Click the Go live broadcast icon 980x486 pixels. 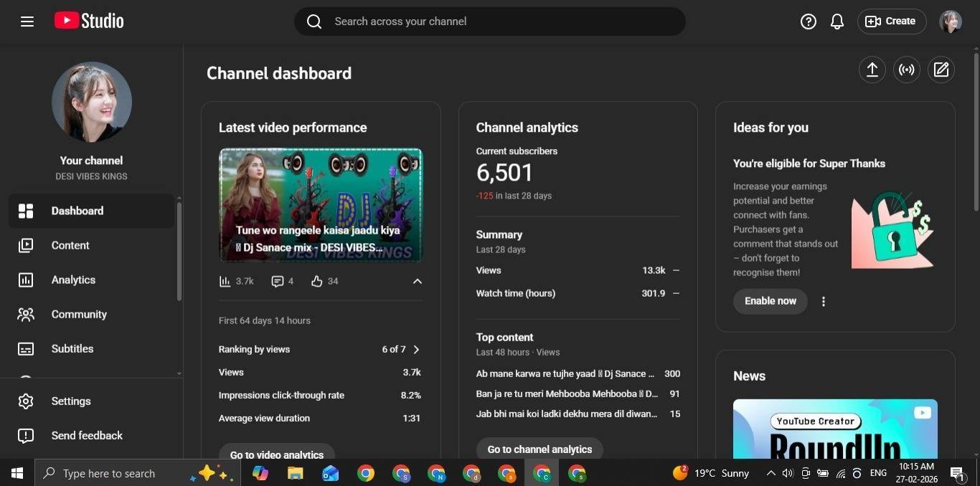coord(907,70)
